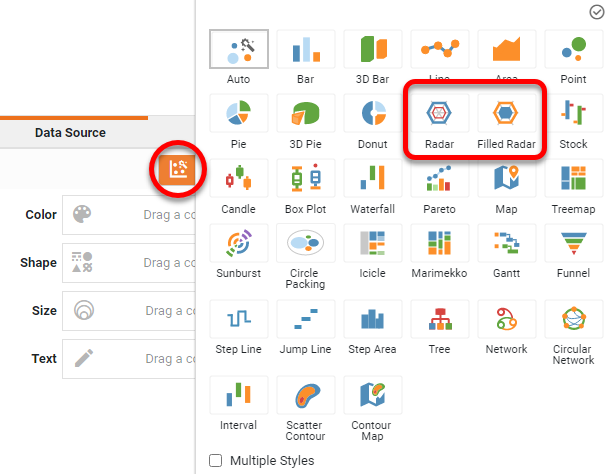Viewport: 613px width, 474px height.
Task: Confirm selection with the checkmark icon
Action: tap(597, 12)
